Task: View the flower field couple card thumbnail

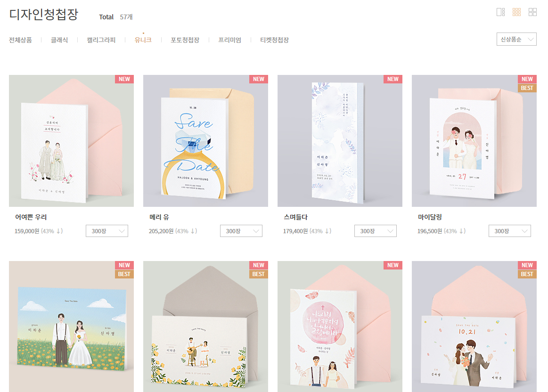Action: pos(71,327)
